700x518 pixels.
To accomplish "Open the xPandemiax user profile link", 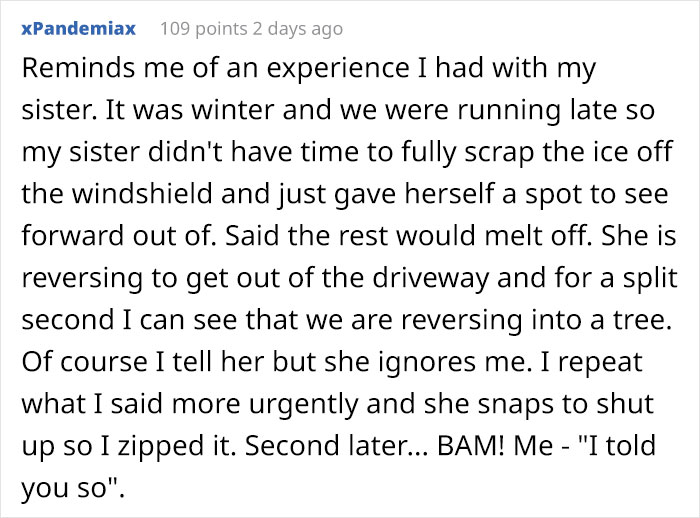I will [x=80, y=29].
